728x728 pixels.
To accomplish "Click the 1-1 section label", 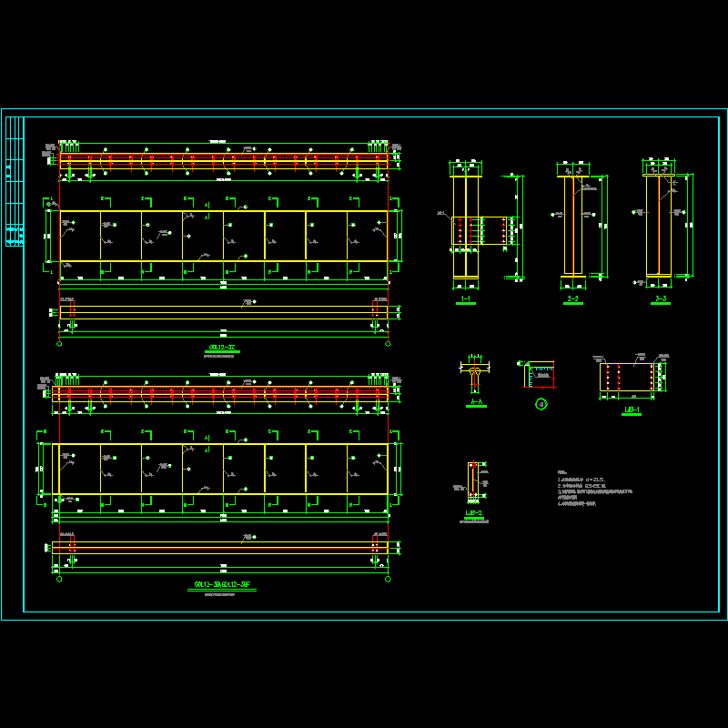I will click(x=465, y=298).
